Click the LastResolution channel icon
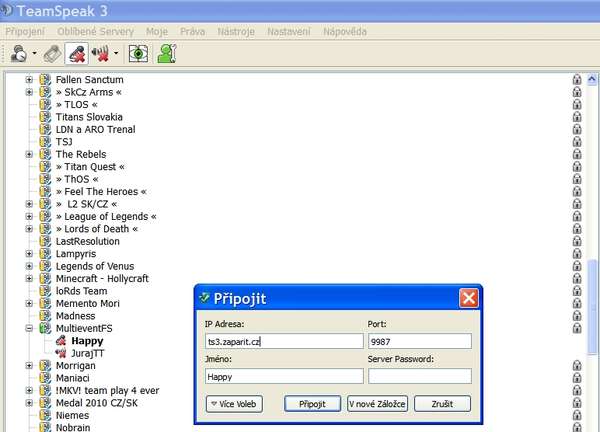Image resolution: width=600 pixels, height=432 pixels. coord(45,241)
